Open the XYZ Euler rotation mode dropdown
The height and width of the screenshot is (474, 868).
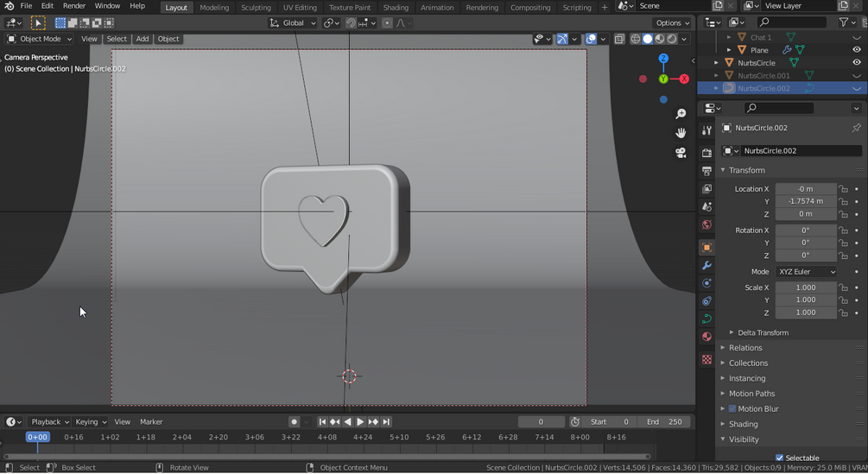(806, 272)
